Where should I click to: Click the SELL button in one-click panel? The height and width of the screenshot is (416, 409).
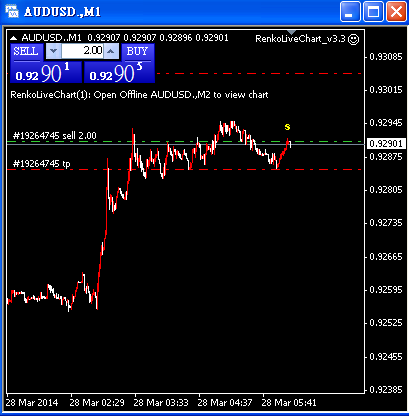27,52
